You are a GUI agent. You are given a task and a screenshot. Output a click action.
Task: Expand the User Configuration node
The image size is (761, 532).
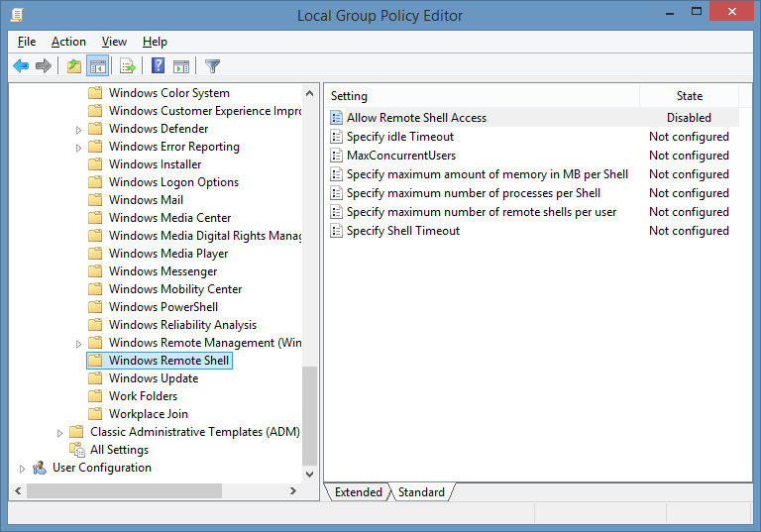[22, 469]
